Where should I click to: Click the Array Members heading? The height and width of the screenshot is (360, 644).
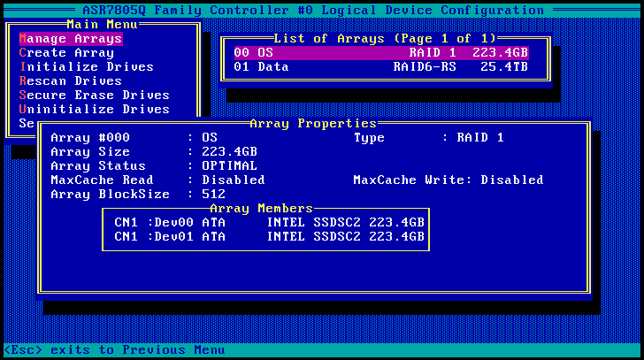coord(261,209)
